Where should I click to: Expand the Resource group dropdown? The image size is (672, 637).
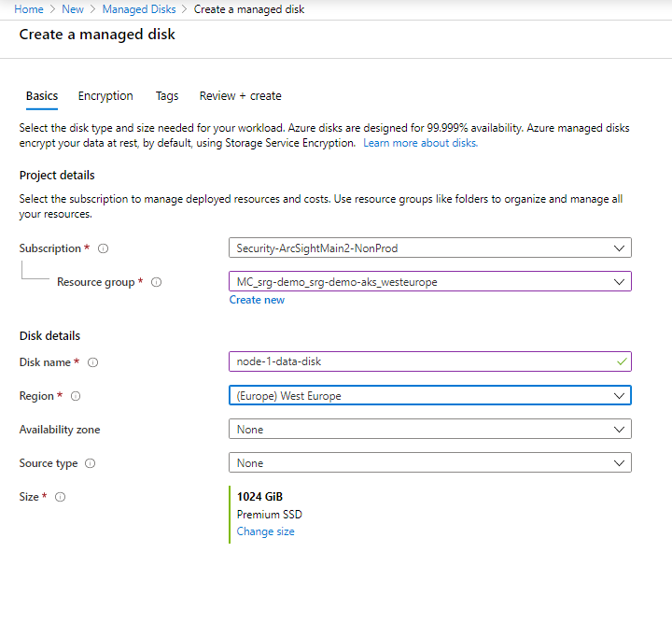point(429,282)
